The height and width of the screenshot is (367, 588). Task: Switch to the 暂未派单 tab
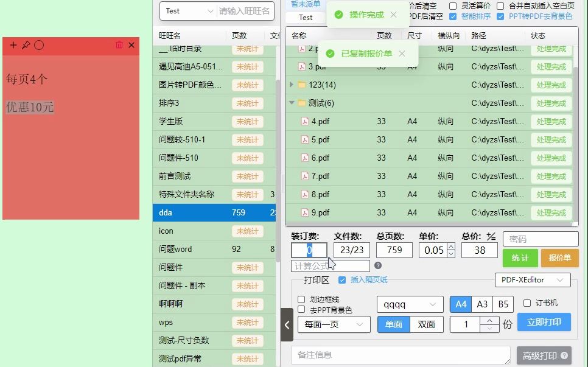coord(306,4)
